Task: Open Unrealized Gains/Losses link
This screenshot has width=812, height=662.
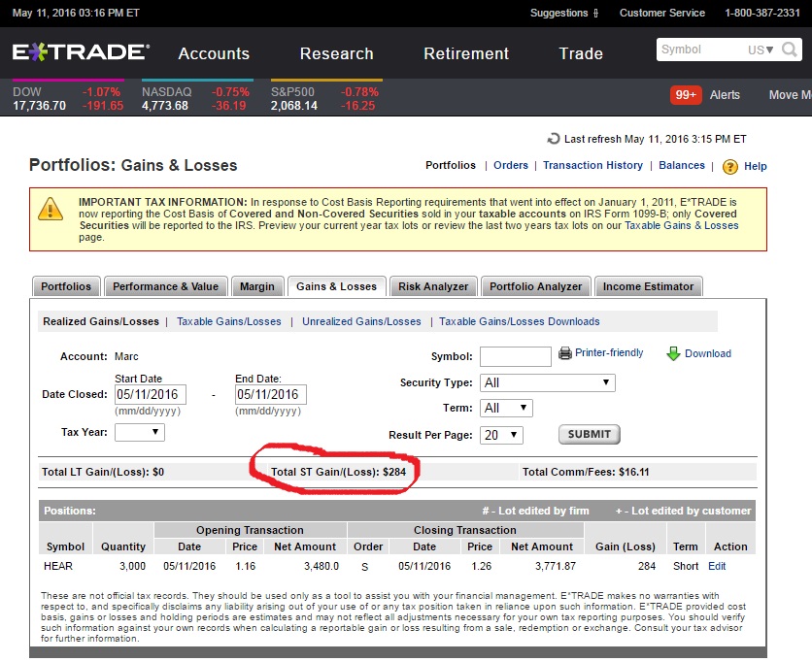Action: coord(361,321)
